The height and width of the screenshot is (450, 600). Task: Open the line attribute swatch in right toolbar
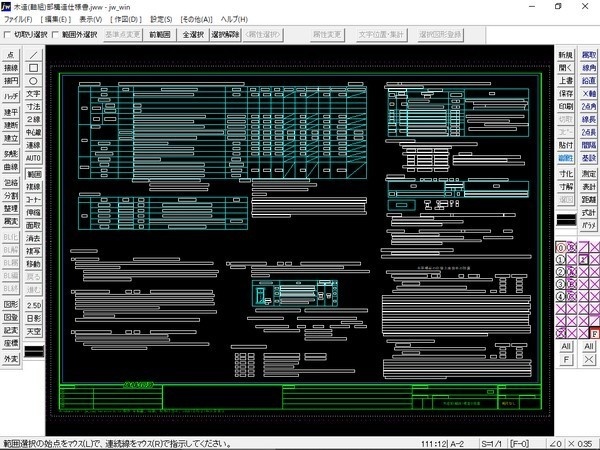(x=566, y=220)
